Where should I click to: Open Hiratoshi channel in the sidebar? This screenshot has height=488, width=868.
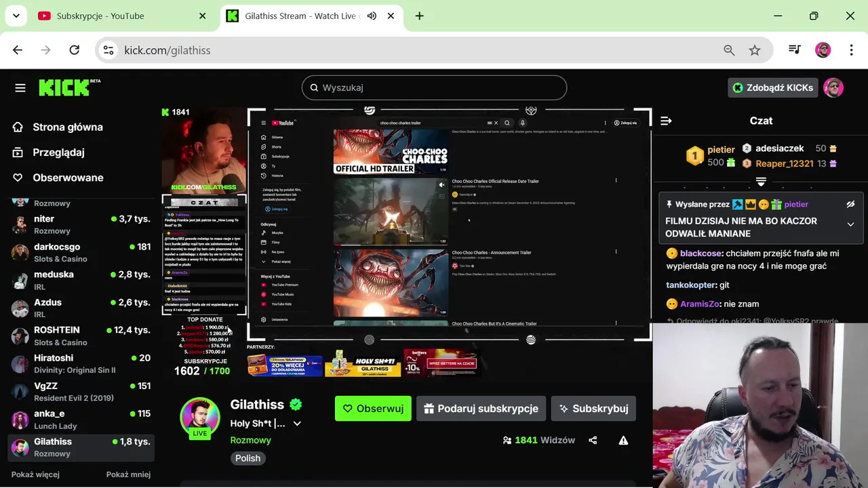81,363
